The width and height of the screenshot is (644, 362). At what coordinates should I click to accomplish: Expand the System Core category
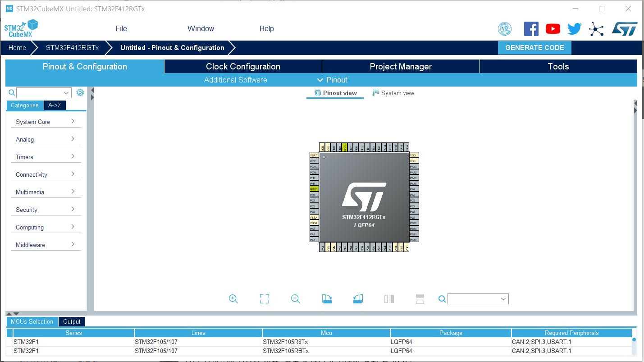46,122
